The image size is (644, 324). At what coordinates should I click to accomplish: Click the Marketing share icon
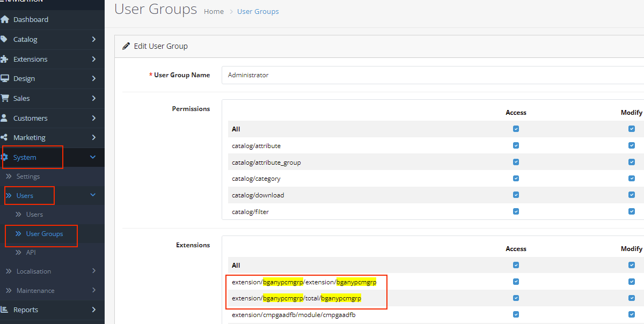(x=4, y=137)
